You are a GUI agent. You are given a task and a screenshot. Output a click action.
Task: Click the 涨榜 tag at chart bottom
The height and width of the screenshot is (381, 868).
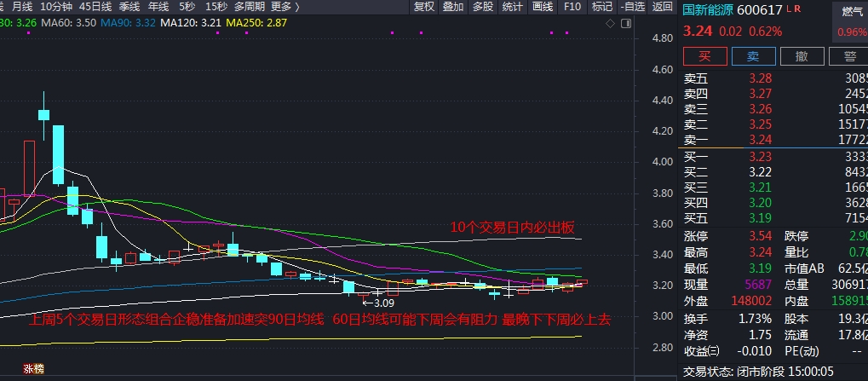coord(33,369)
